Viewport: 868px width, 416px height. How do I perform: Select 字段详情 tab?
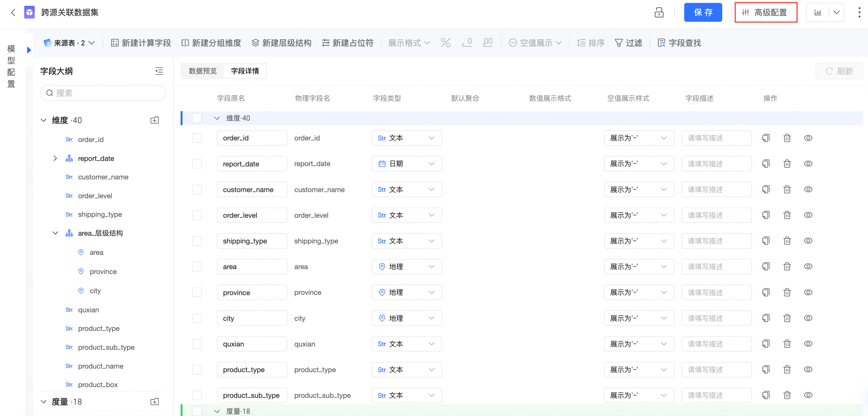click(x=245, y=71)
